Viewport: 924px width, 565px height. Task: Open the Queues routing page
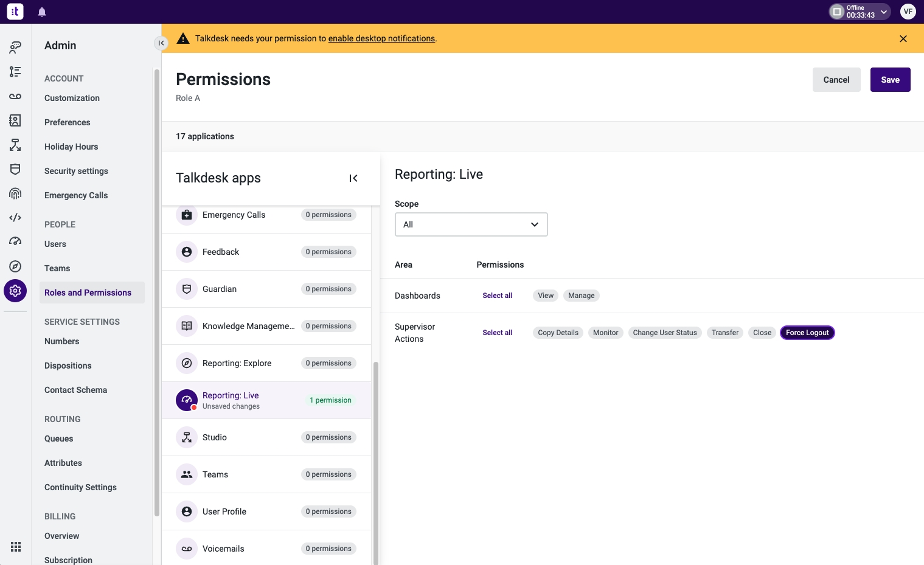(58, 438)
